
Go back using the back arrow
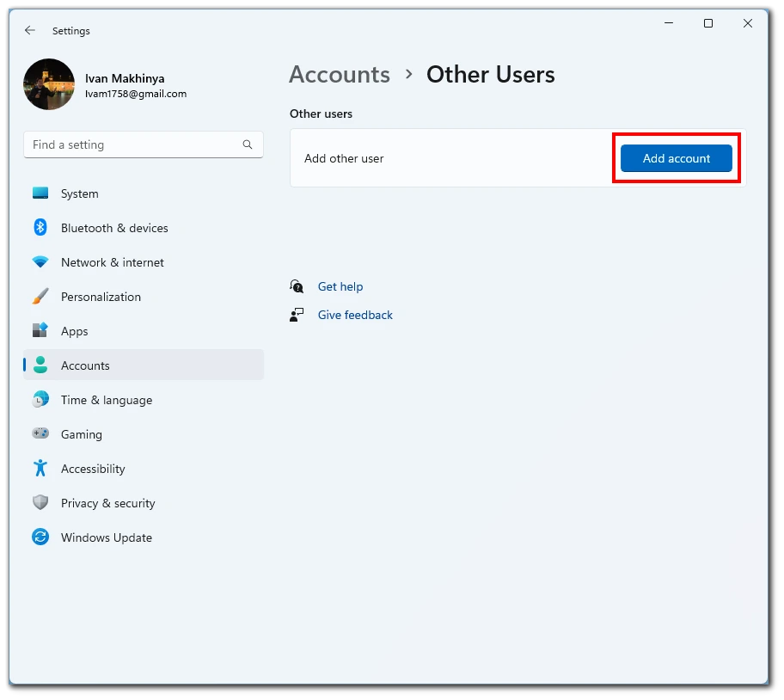(30, 30)
